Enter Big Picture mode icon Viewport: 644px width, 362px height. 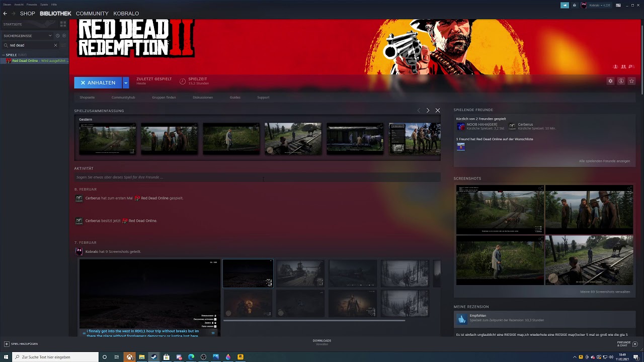618,5
